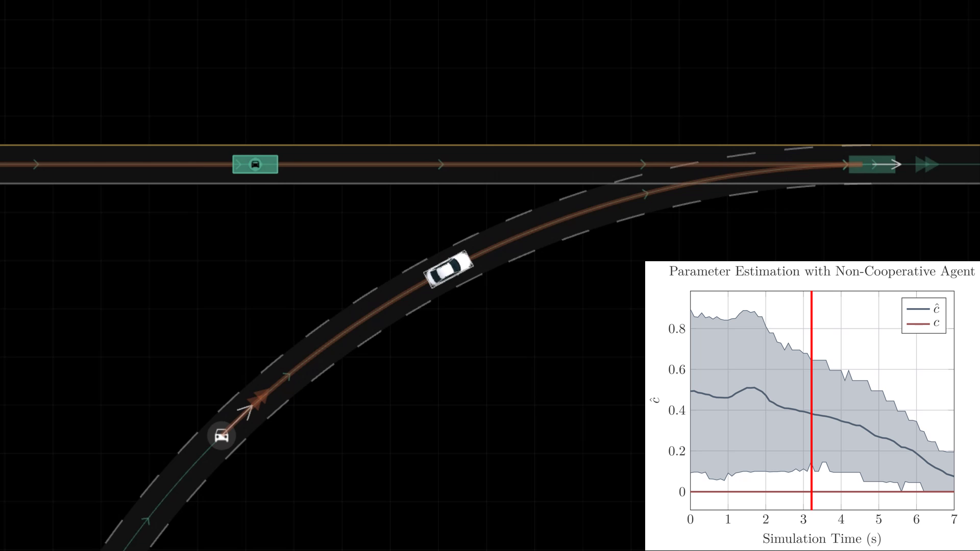The image size is (980, 551).
Task: Click the chevron left of the green vehicle
Action: coord(238,164)
